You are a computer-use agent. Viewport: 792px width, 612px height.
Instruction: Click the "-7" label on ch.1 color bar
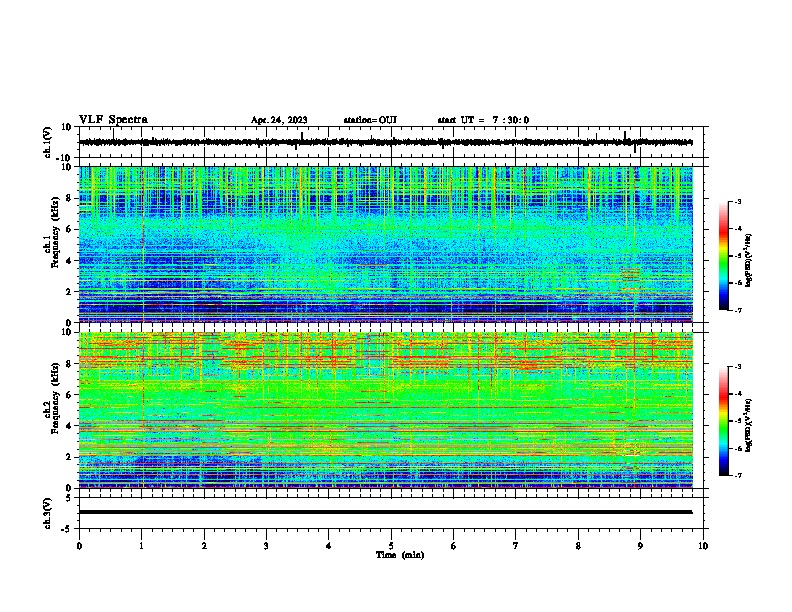coord(738,310)
